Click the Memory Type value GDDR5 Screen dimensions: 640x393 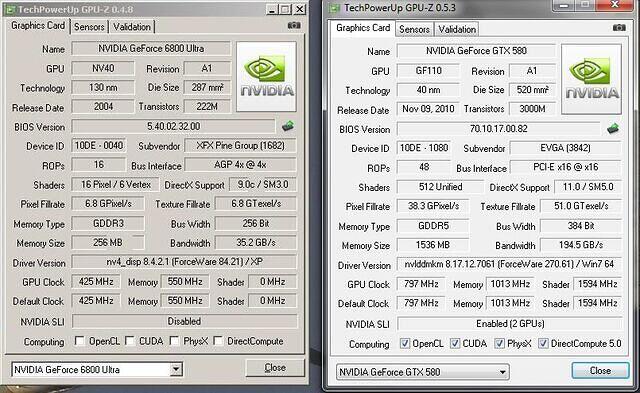[433, 226]
